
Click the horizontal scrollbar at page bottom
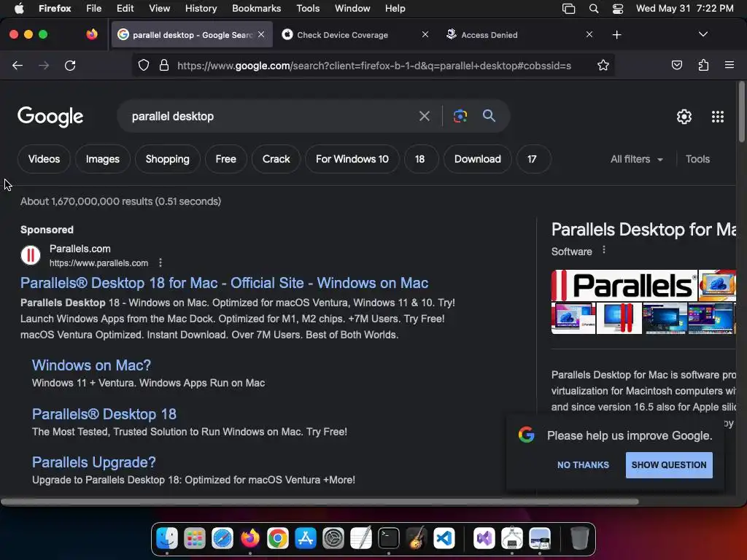(320, 502)
